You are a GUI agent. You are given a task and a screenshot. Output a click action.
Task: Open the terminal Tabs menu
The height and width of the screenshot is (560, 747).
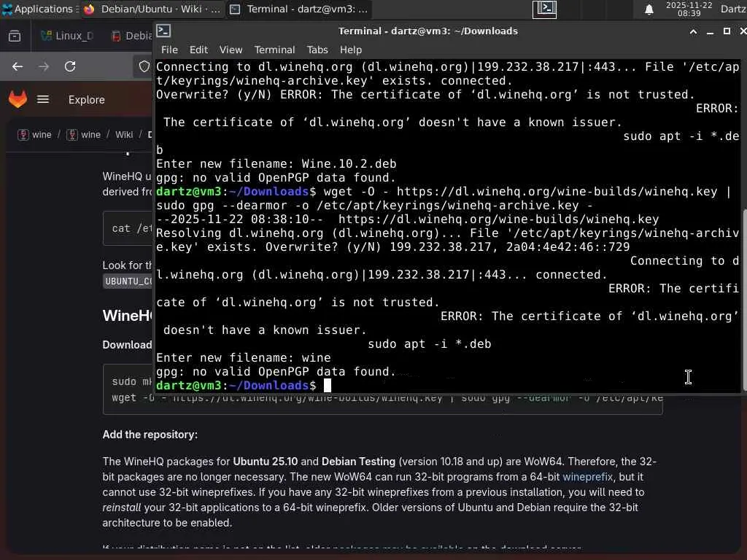tap(317, 50)
